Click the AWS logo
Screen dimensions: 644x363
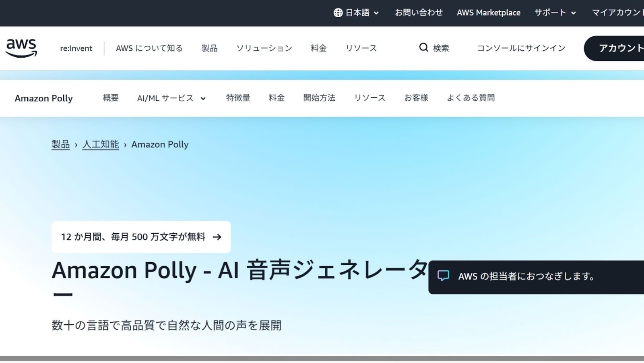point(21,48)
